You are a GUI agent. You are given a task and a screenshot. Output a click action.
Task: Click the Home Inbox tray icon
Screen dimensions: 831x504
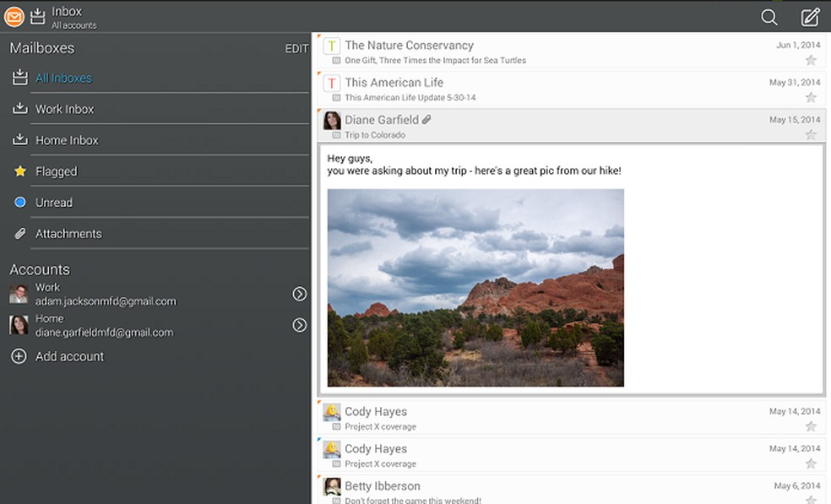tap(20, 140)
